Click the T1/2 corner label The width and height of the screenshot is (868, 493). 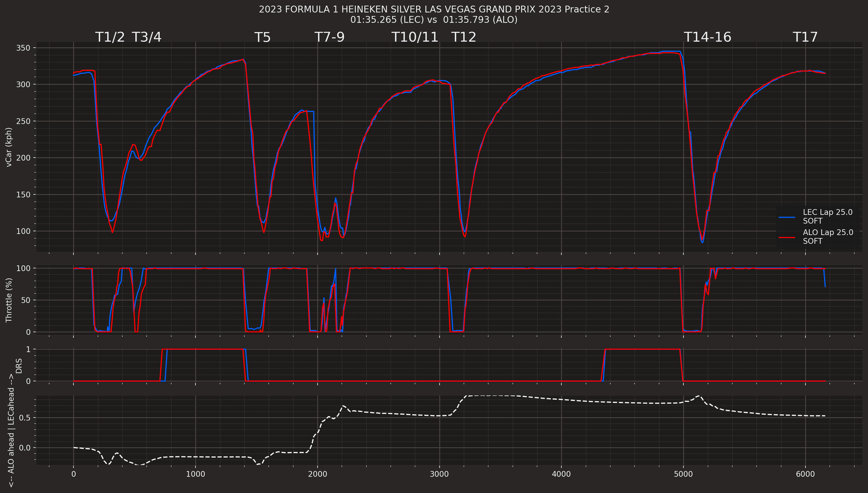coord(110,37)
